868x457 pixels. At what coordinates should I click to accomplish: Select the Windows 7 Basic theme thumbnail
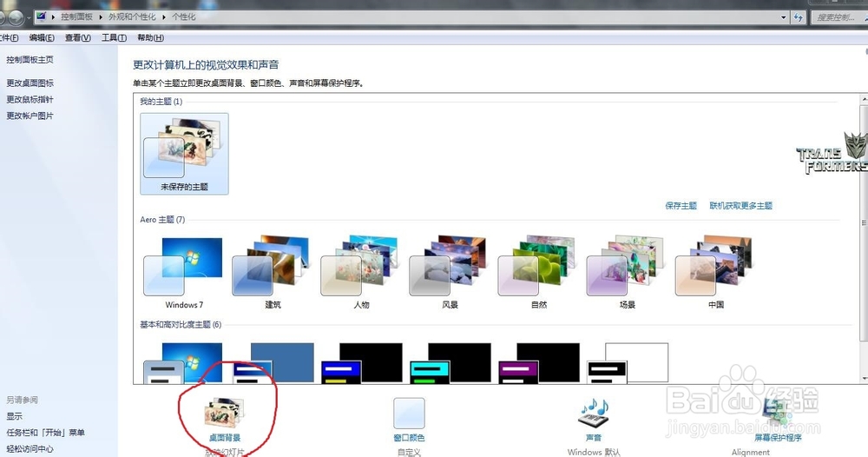(x=184, y=363)
